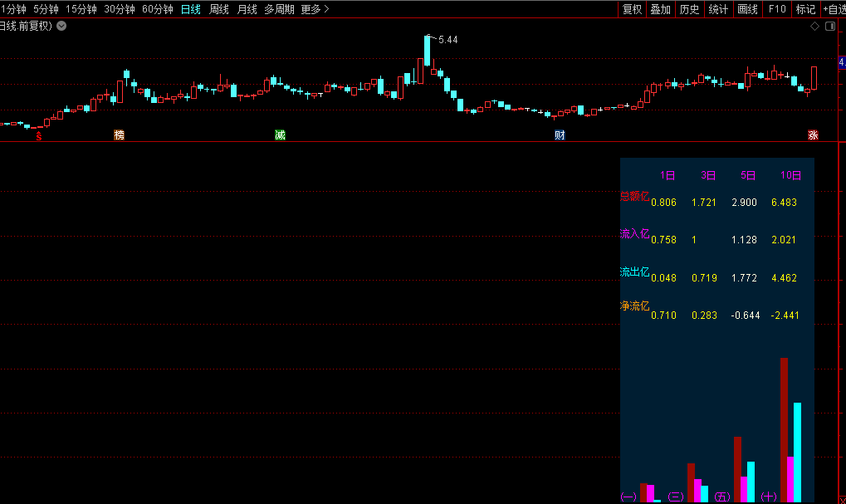
Task: Click the 复权 button
Action: tap(633, 9)
